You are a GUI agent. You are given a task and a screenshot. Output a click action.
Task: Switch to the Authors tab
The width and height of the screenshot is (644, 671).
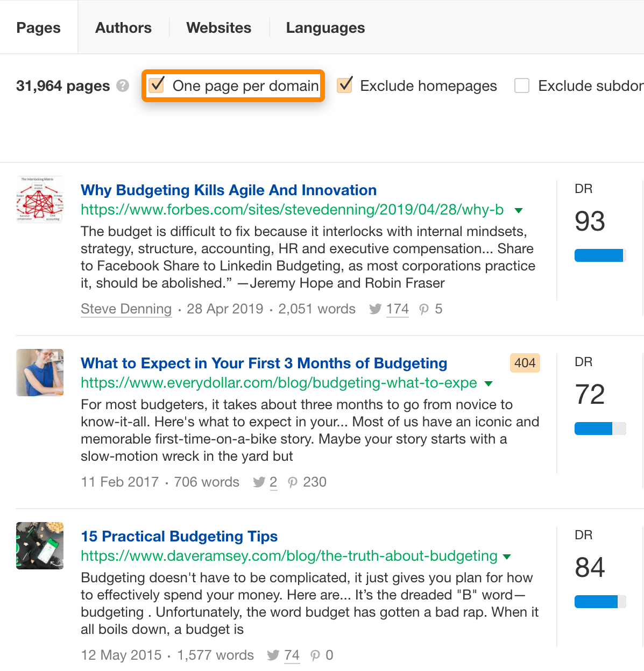coord(123,28)
